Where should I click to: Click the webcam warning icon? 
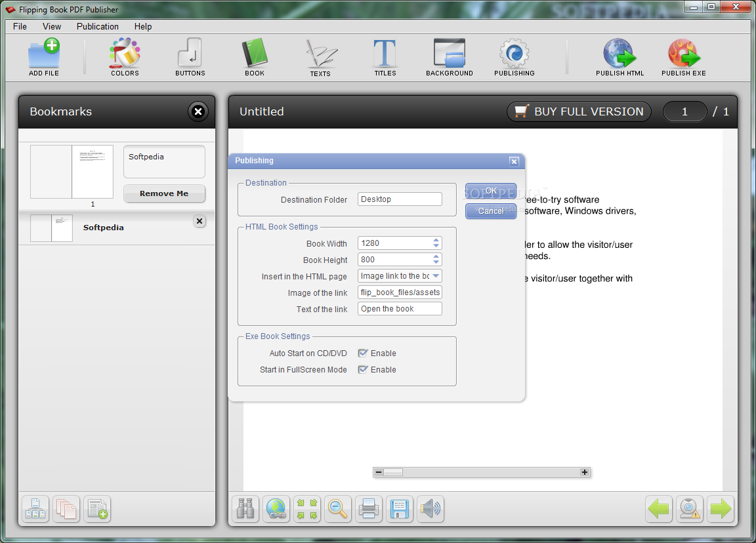(690, 509)
